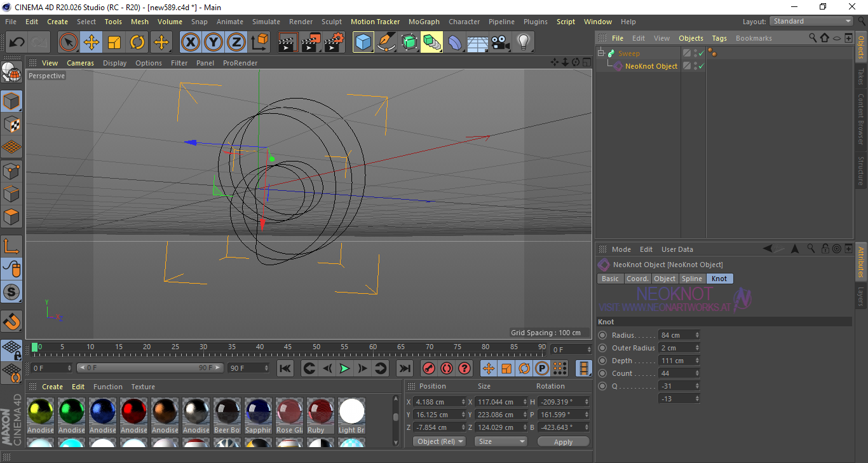This screenshot has height=463, width=868.
Task: Select the Ruby material swatch
Action: (320, 411)
